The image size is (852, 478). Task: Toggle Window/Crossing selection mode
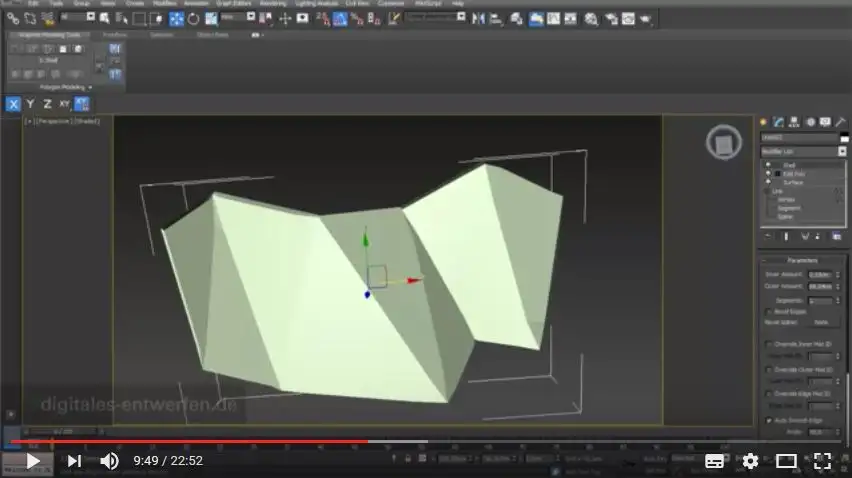coord(156,19)
